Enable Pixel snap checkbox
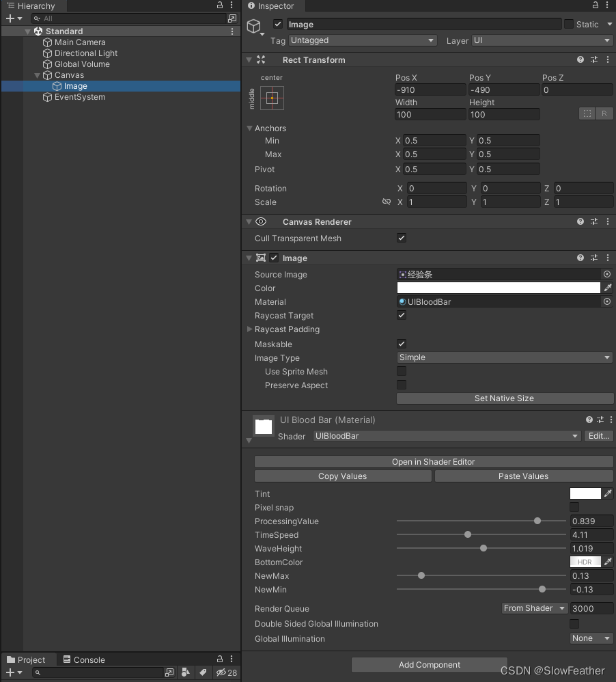 (x=574, y=507)
